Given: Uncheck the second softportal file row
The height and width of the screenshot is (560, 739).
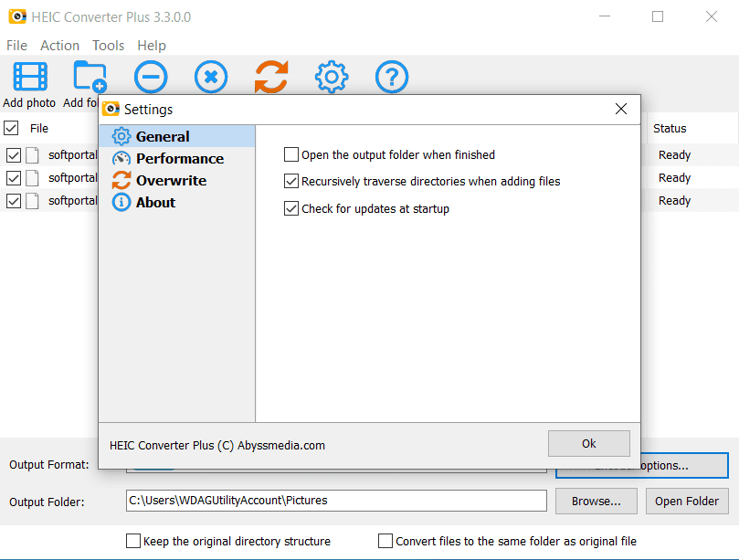Looking at the screenshot, I should [x=14, y=178].
